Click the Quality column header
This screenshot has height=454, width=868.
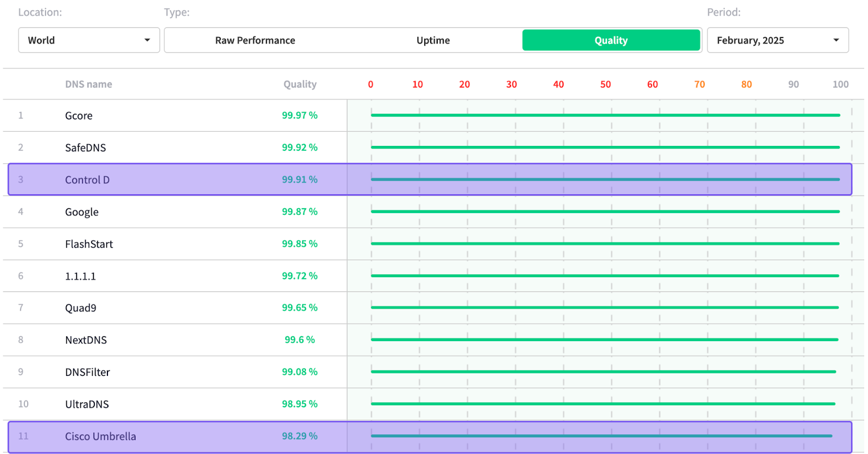point(300,84)
